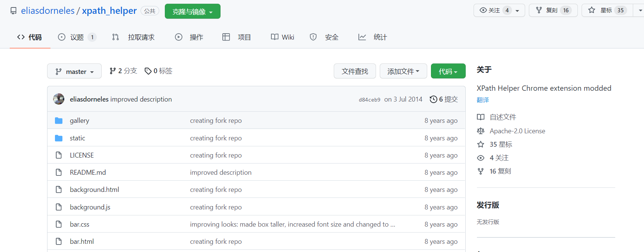Open the 克隆与镜像 dropdown
644x252 pixels.
[x=192, y=12]
